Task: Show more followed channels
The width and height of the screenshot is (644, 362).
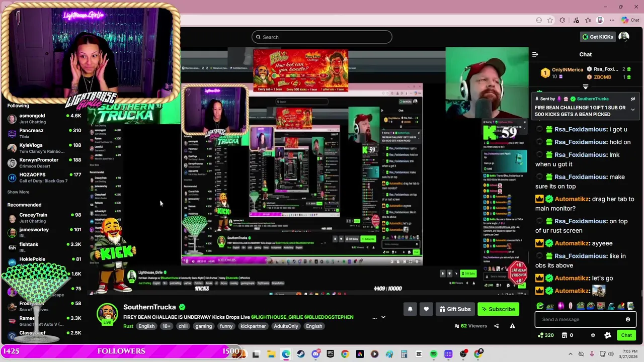Action: point(18,192)
